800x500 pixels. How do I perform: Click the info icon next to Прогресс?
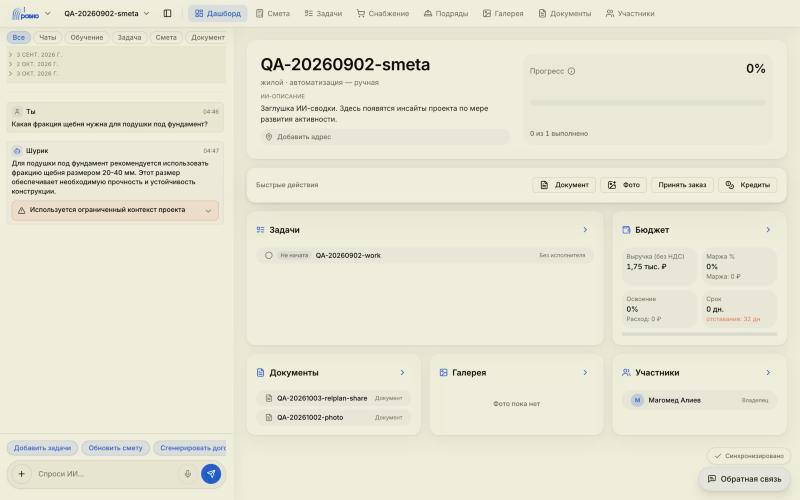pyautogui.click(x=571, y=71)
